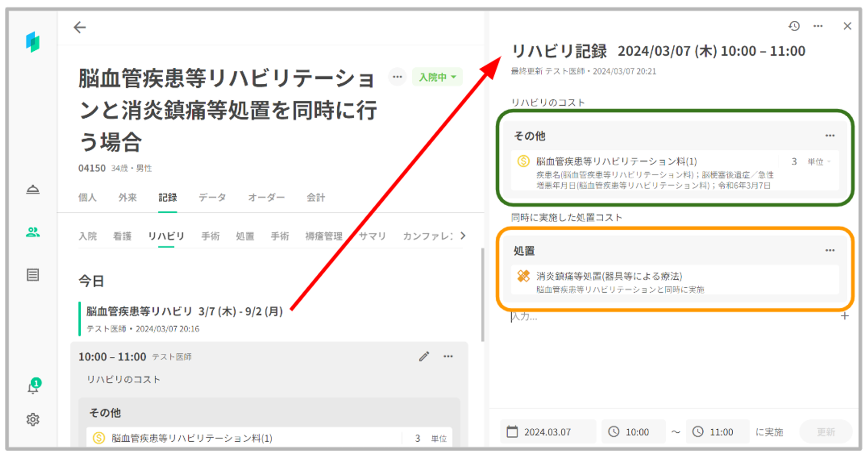Image resolution: width=868 pixels, height=457 pixels.
Task: Close the リハビリ記録 panel
Action: coord(847,26)
